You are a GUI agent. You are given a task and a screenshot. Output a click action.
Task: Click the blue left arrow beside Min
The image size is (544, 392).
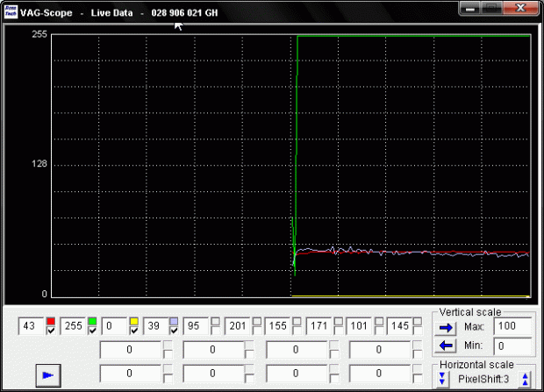(x=446, y=346)
